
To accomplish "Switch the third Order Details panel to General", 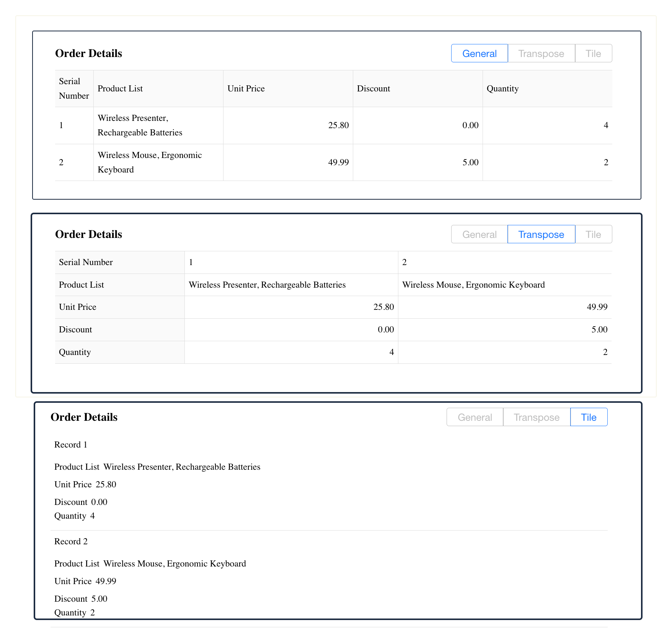I will click(x=475, y=417).
